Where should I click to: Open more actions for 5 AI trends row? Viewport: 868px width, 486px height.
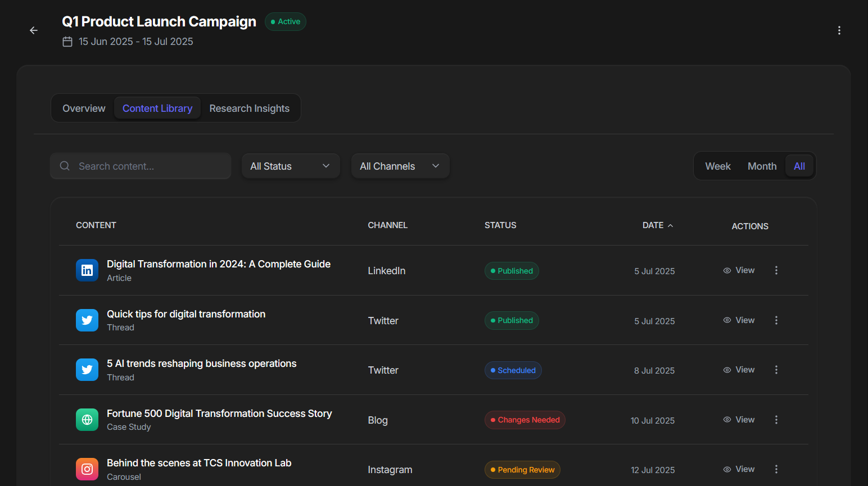click(776, 370)
